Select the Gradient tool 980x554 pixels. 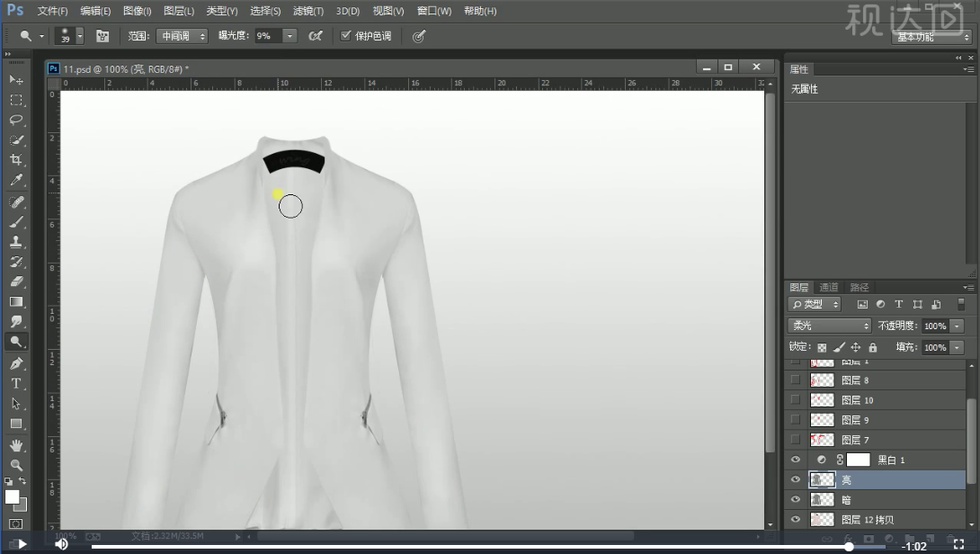click(x=16, y=302)
